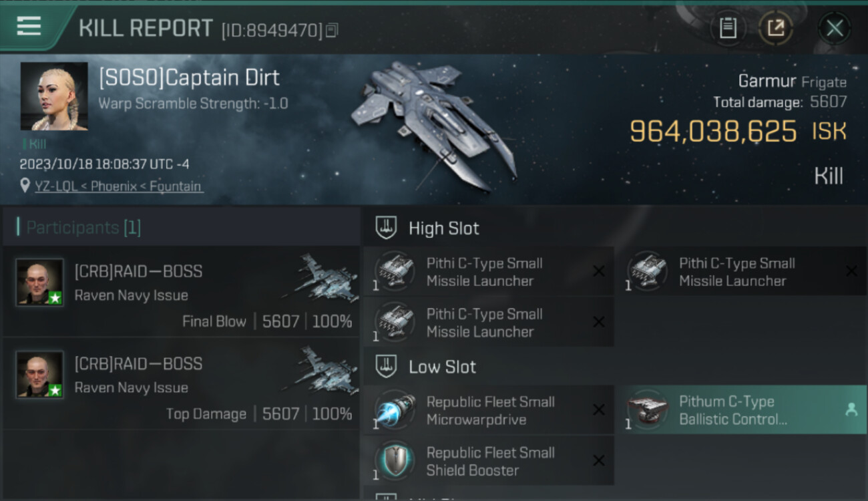The width and height of the screenshot is (868, 501).
Task: Select Pithum C-Type Ballistic Control item
Action: point(741,409)
